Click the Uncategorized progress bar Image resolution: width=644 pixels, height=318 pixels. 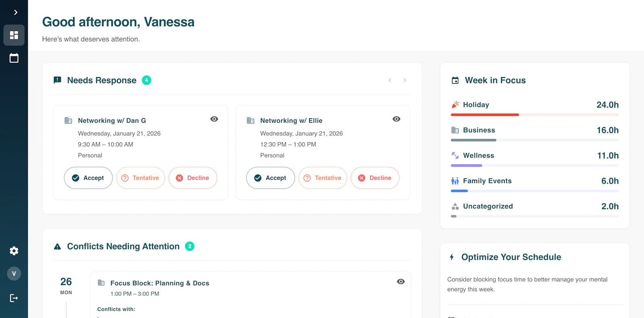[x=535, y=216]
